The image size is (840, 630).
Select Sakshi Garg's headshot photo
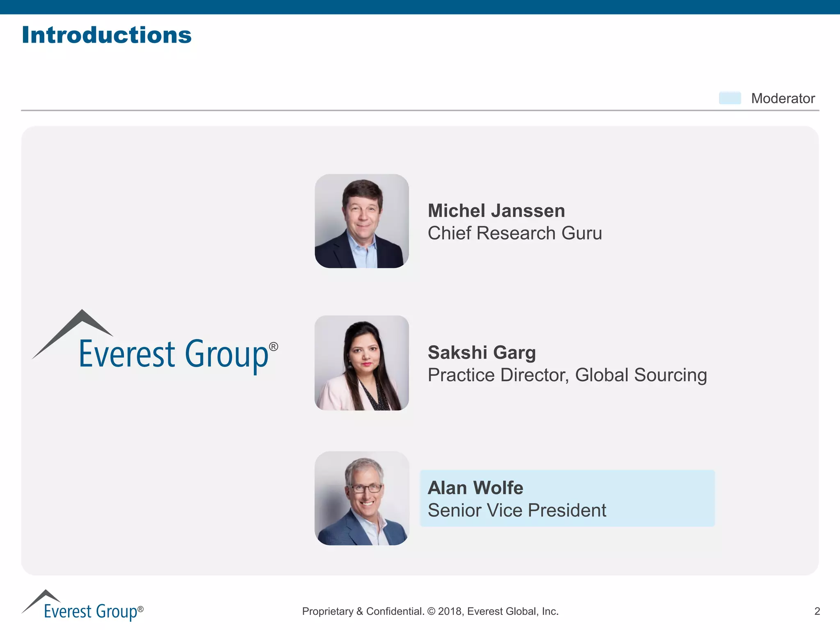coord(362,363)
